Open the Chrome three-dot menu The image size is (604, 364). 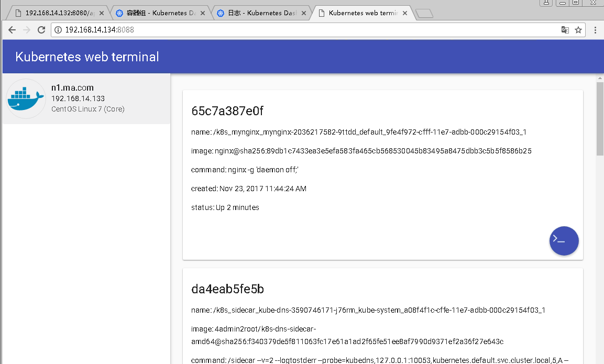595,30
